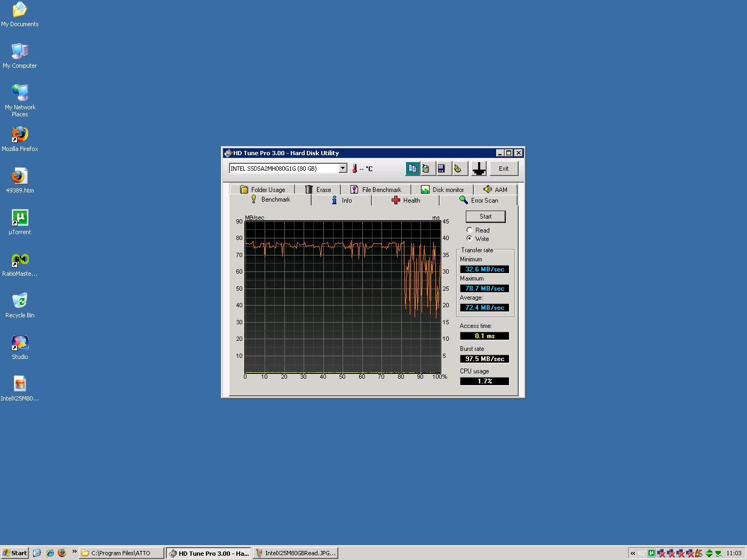This screenshot has width=747, height=560.
Task: Launch Internet Explorer from quick launch
Action: pos(50,553)
